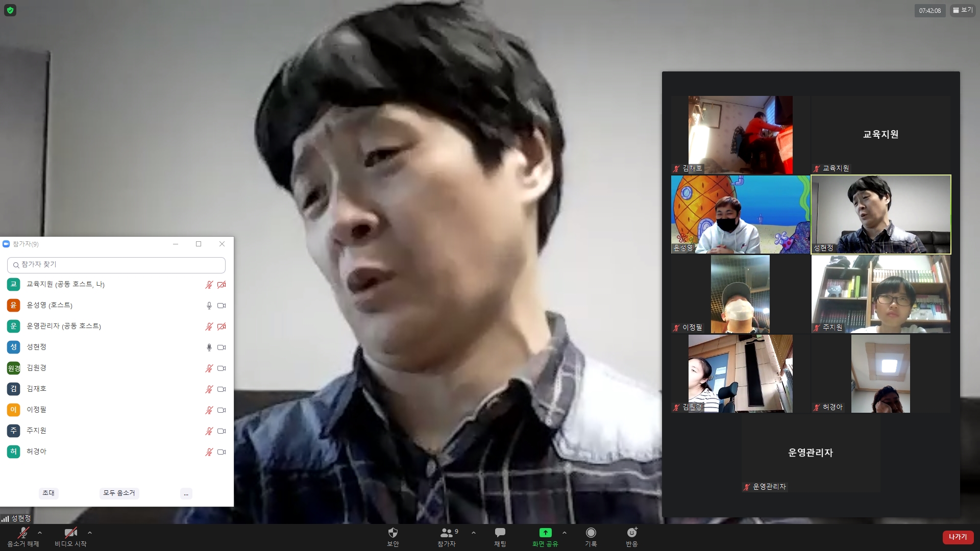The image size is (980, 551).
Task: Maximize the 참가자(9) panel window
Action: click(199, 244)
